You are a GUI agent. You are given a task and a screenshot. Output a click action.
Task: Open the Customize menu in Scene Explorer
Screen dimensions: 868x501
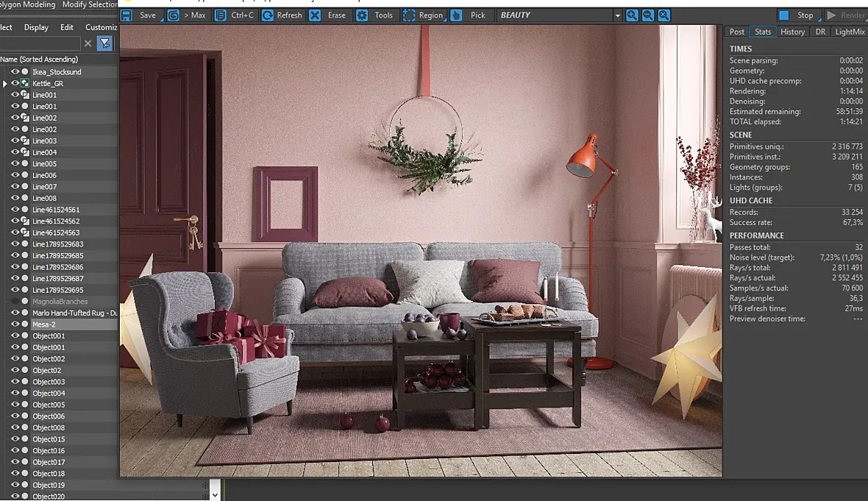pyautogui.click(x=101, y=27)
